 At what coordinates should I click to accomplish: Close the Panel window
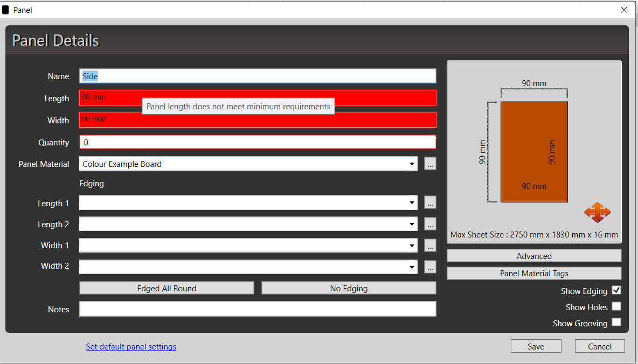[624, 10]
